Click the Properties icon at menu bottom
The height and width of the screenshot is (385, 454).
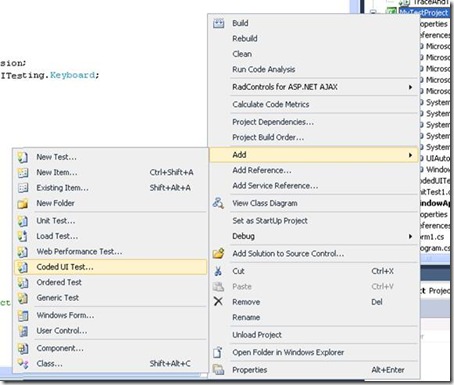point(218,370)
